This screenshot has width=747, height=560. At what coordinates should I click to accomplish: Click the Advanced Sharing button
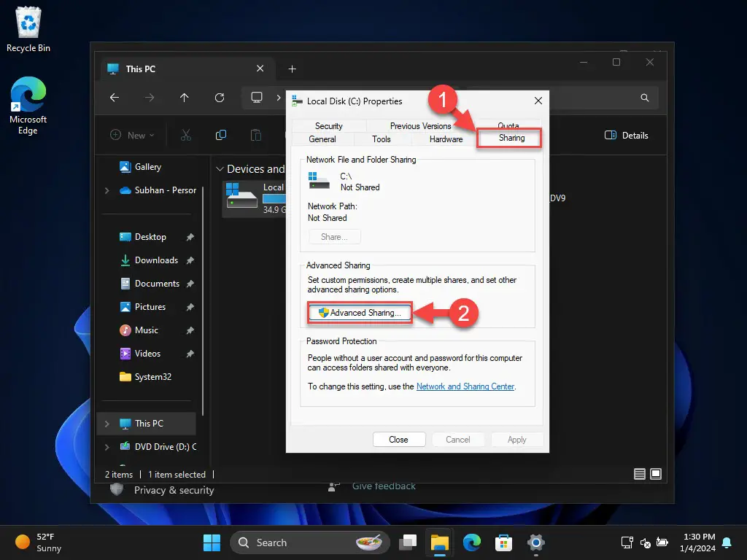pos(359,313)
